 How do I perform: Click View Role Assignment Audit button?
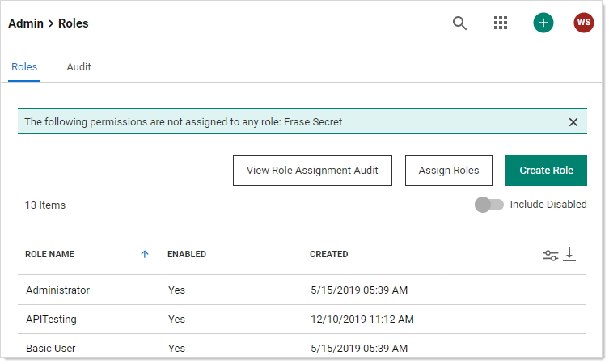pyautogui.click(x=312, y=171)
